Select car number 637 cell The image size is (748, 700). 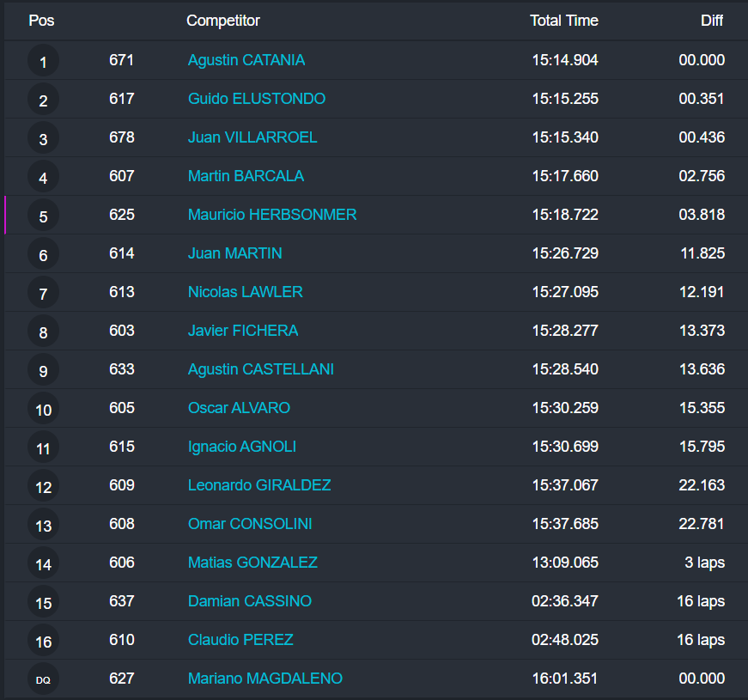[x=122, y=601]
